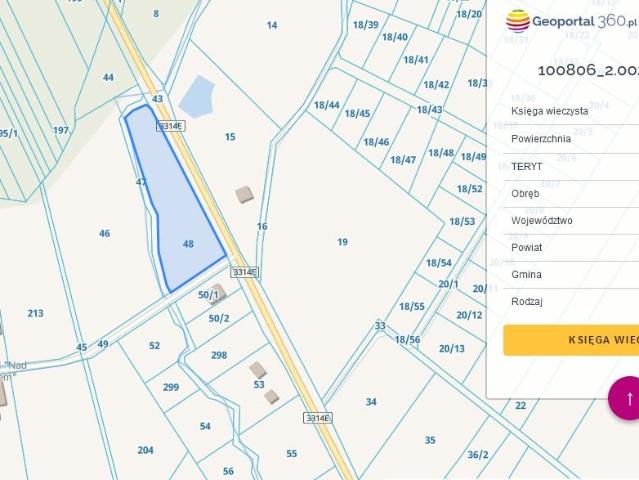The width and height of the screenshot is (639, 480).
Task: Click parcel label 53
Action: pos(259,385)
